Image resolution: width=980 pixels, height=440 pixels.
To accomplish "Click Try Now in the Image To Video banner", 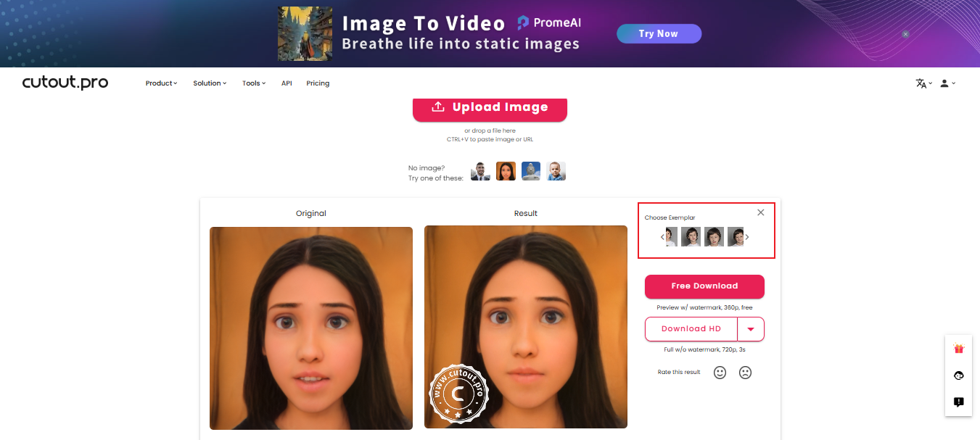I will click(x=659, y=33).
